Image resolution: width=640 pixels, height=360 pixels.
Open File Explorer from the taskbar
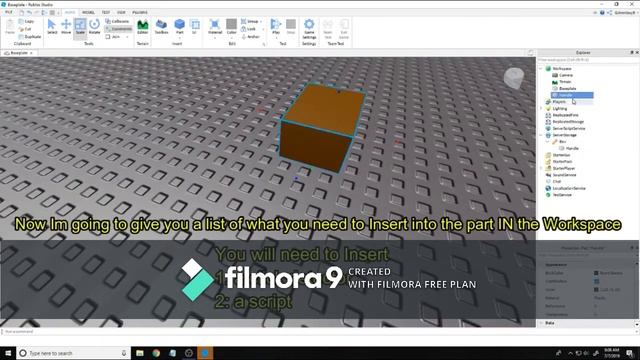pos(140,353)
